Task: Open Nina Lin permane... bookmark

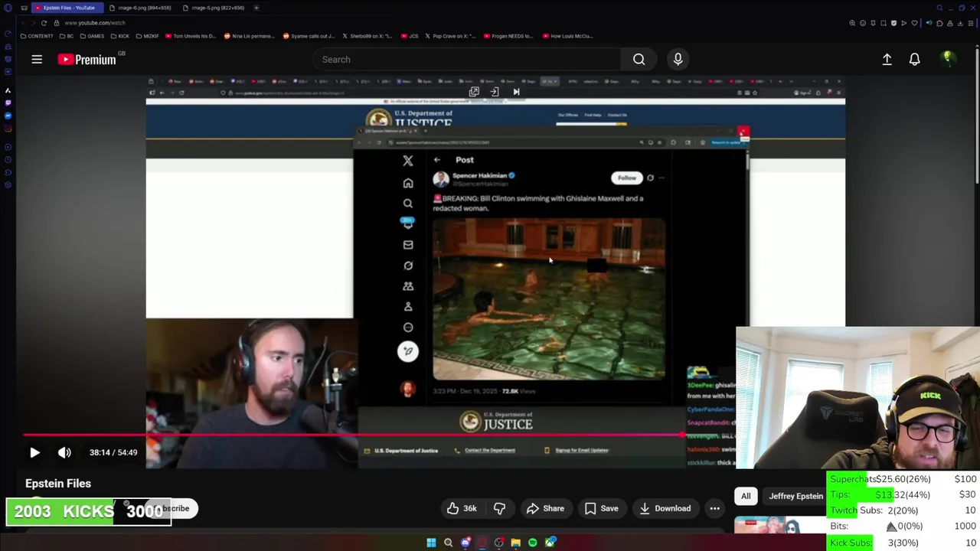Action: 250,36
